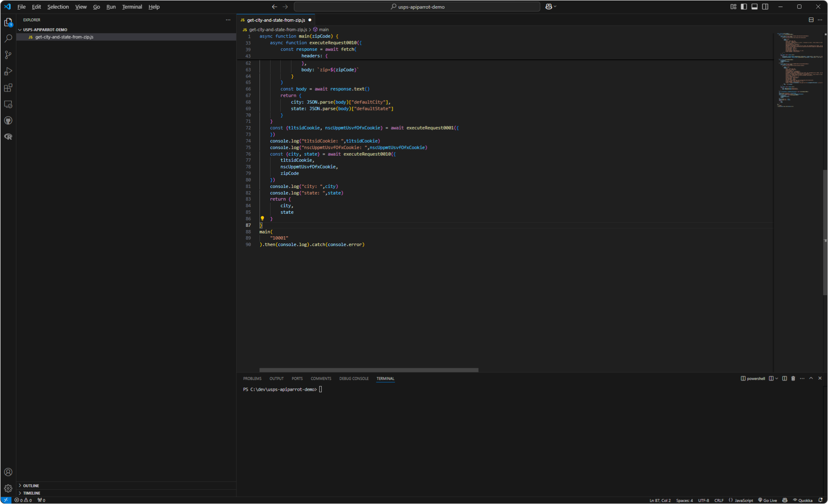Open Remote Explorer icon in activity bar

(x=8, y=104)
